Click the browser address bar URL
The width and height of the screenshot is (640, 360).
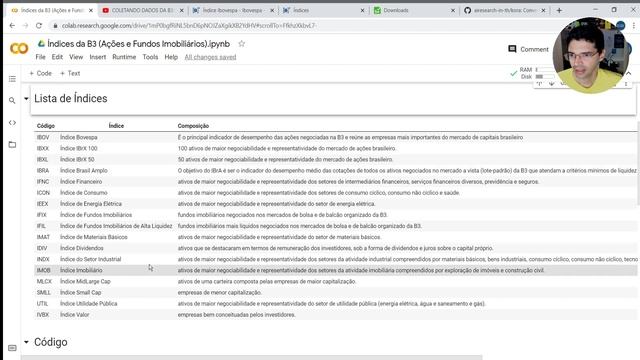coord(189,25)
